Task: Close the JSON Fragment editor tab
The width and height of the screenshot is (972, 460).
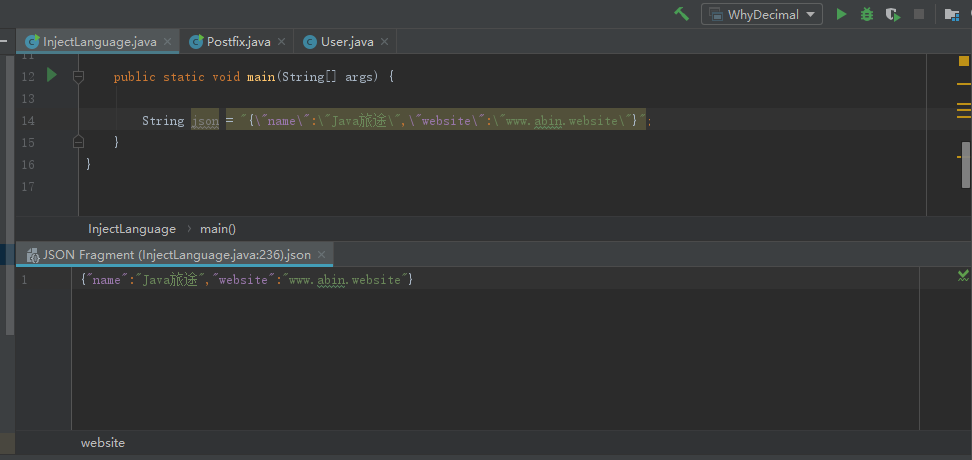Action: point(322,255)
